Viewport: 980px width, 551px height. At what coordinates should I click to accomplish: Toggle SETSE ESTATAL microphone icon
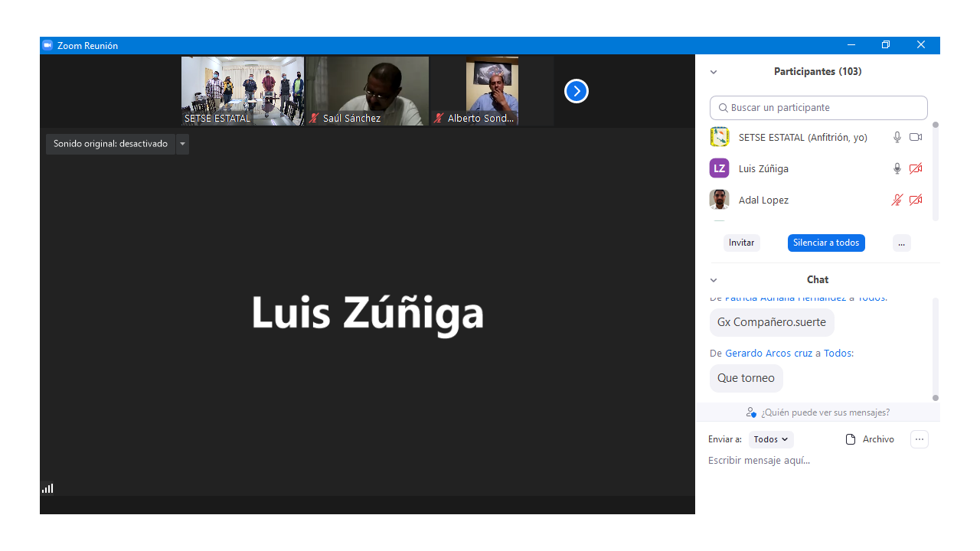click(x=897, y=137)
